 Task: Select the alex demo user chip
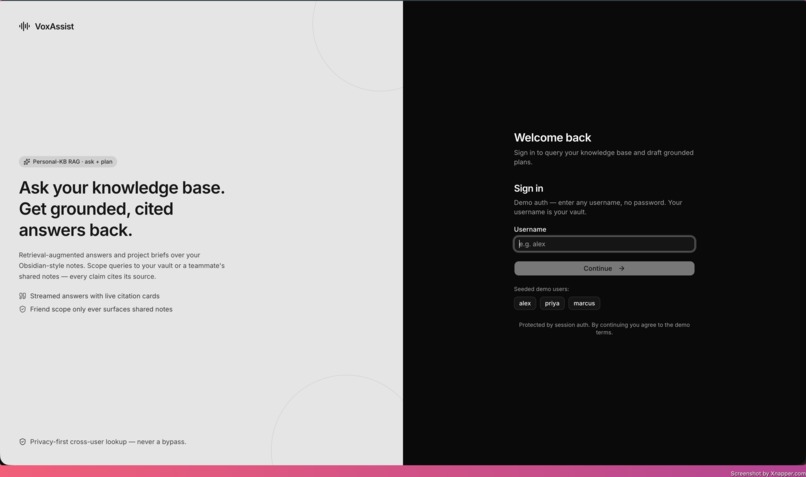pyautogui.click(x=525, y=303)
